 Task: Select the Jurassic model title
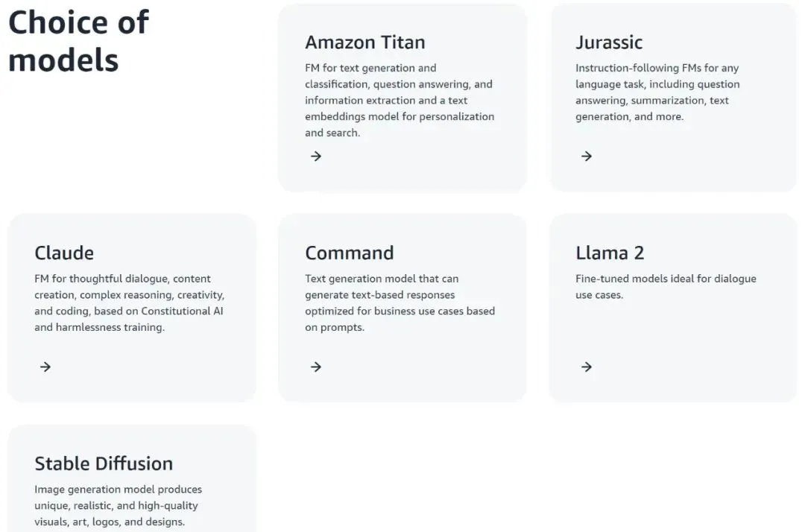click(x=609, y=42)
